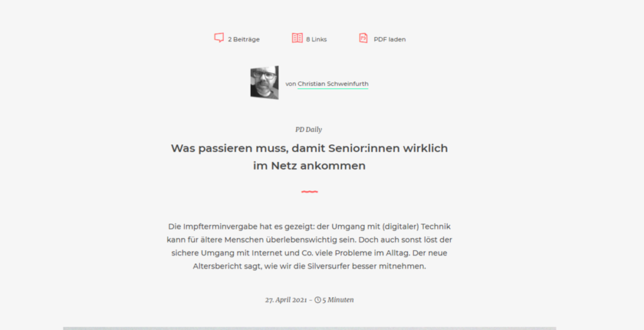644x330 pixels.
Task: Click the red wavy divider under headline
Action: pos(309,191)
